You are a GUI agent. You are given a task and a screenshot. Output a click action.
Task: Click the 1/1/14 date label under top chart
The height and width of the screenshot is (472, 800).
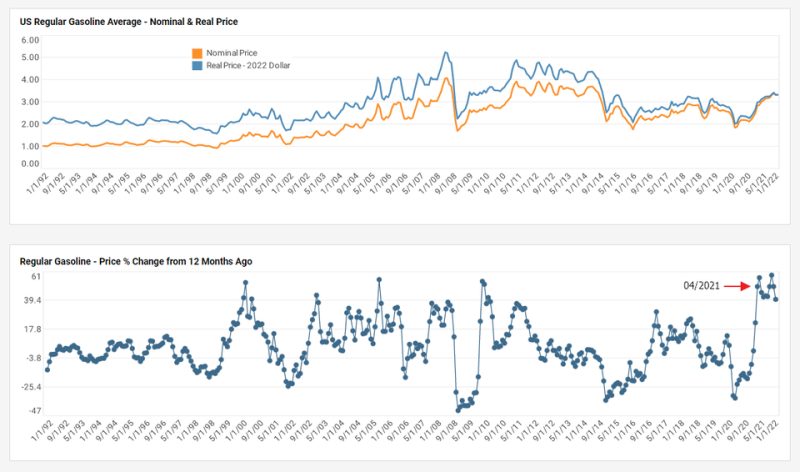point(576,183)
